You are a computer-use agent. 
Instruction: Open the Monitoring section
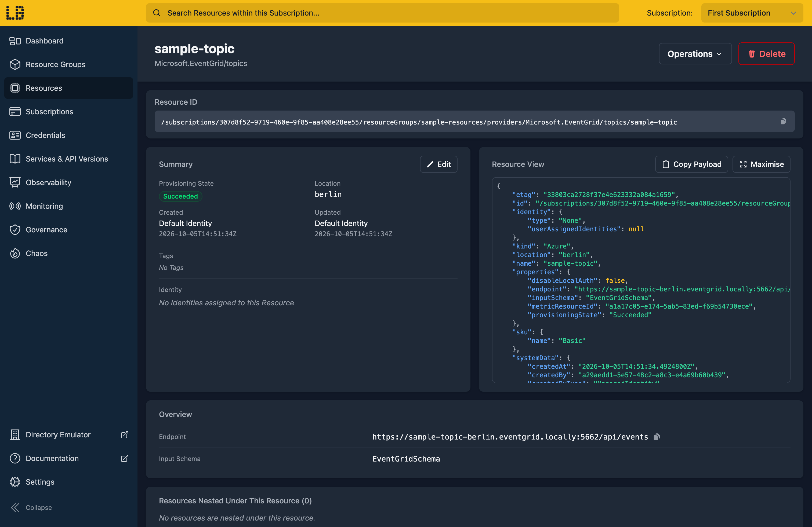pyautogui.click(x=69, y=206)
